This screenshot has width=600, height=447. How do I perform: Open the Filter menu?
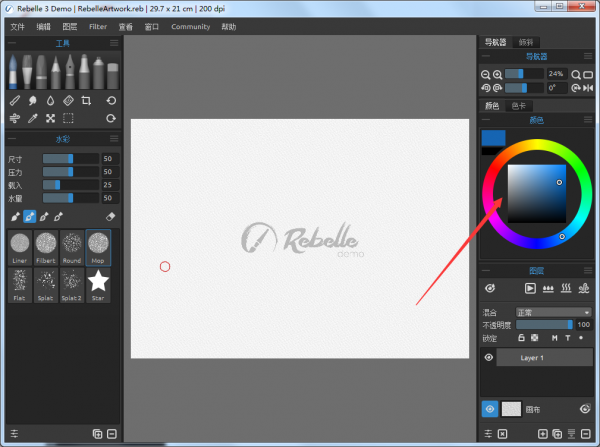[98, 27]
